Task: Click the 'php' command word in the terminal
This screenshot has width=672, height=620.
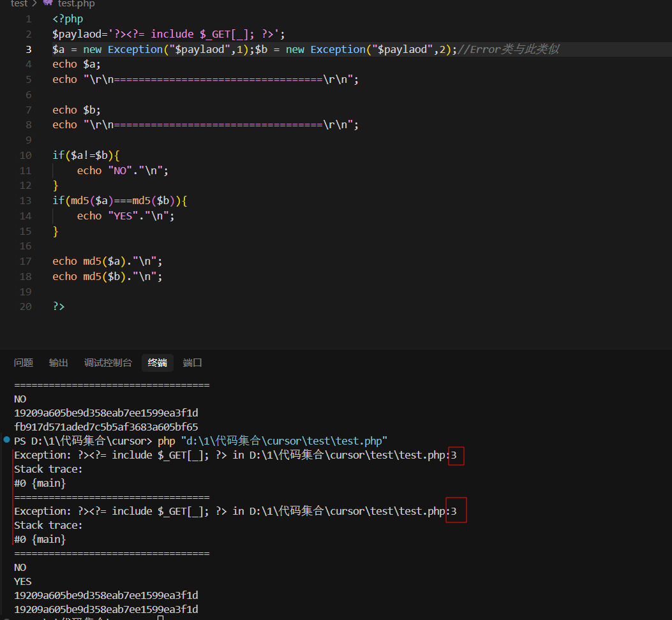Action: (167, 441)
